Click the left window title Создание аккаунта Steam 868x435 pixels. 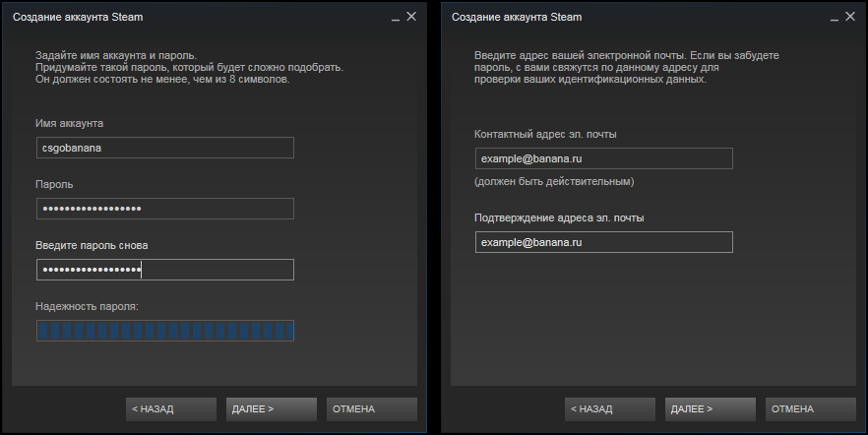pyautogui.click(x=78, y=17)
